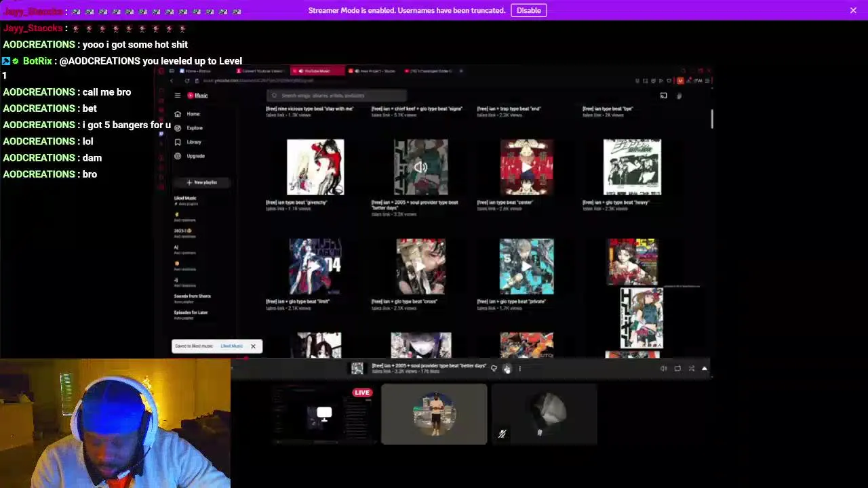The height and width of the screenshot is (488, 868).
Task: Open Liked Music link in saved toast
Action: click(x=231, y=346)
